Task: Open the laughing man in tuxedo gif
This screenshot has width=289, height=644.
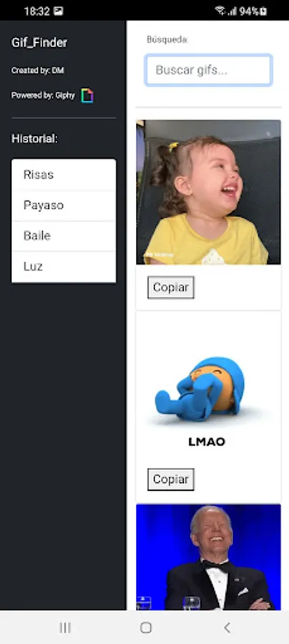Action: (x=209, y=557)
